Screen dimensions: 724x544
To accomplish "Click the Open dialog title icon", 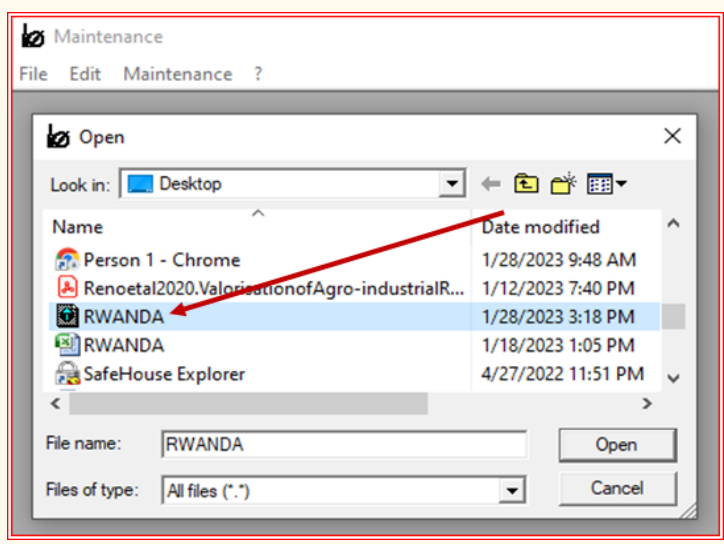I will tap(58, 137).
